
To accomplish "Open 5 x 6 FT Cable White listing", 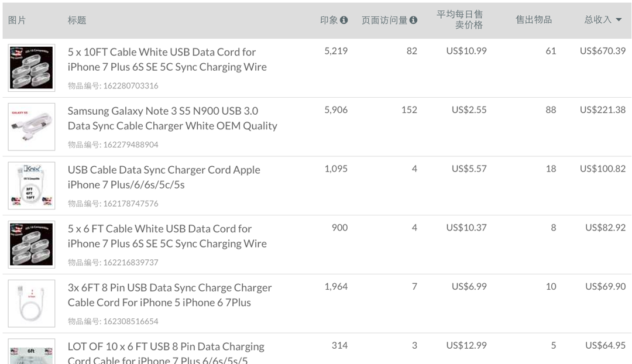I will click(167, 236).
